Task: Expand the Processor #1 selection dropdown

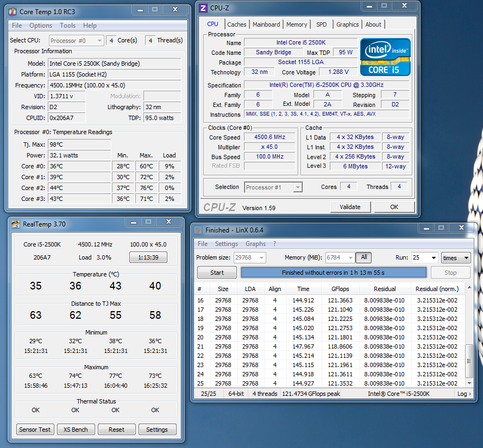Action: click(x=273, y=187)
